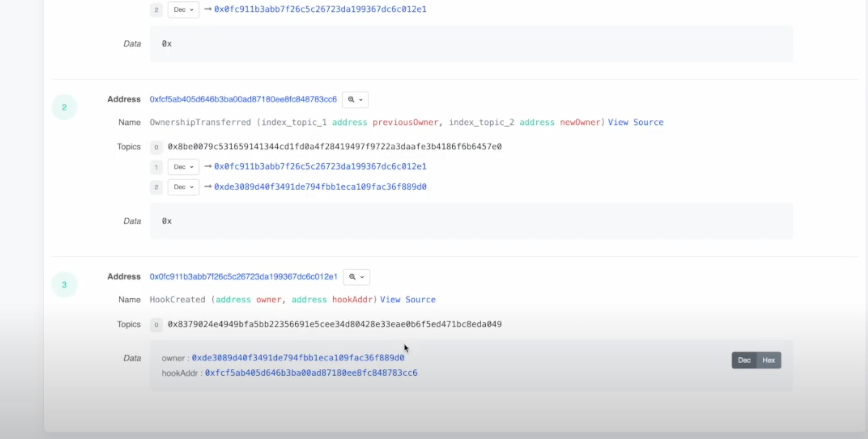Image resolution: width=868 pixels, height=439 pixels.
Task: Open hookAddr address link in HookCreated data
Action: click(311, 373)
